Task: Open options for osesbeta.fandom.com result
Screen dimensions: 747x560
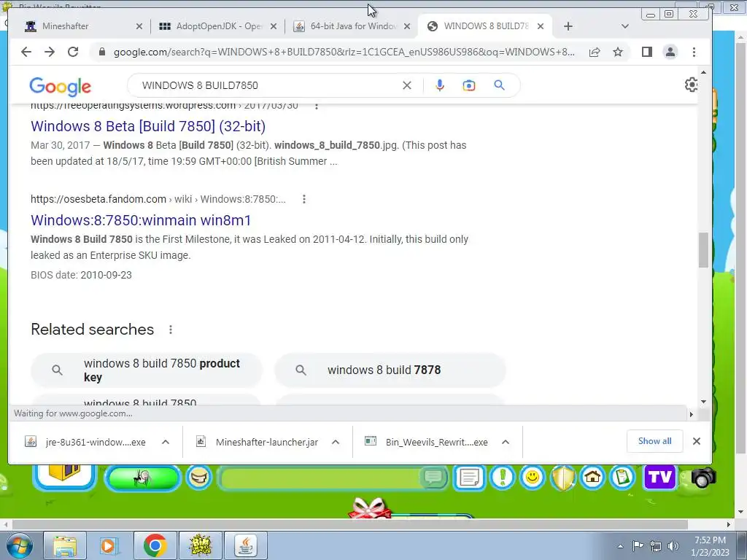Action: [304, 199]
